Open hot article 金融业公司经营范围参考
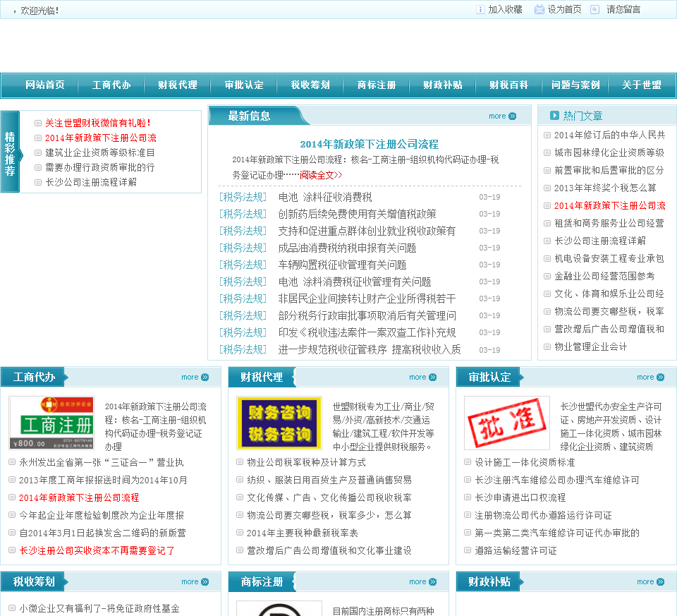The width and height of the screenshot is (677, 616). point(604,276)
